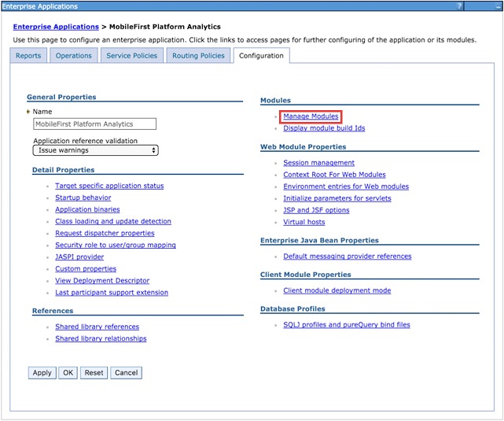Screen dimensions: 504x421
Task: Open Shared library relationships link
Action: coord(101,338)
